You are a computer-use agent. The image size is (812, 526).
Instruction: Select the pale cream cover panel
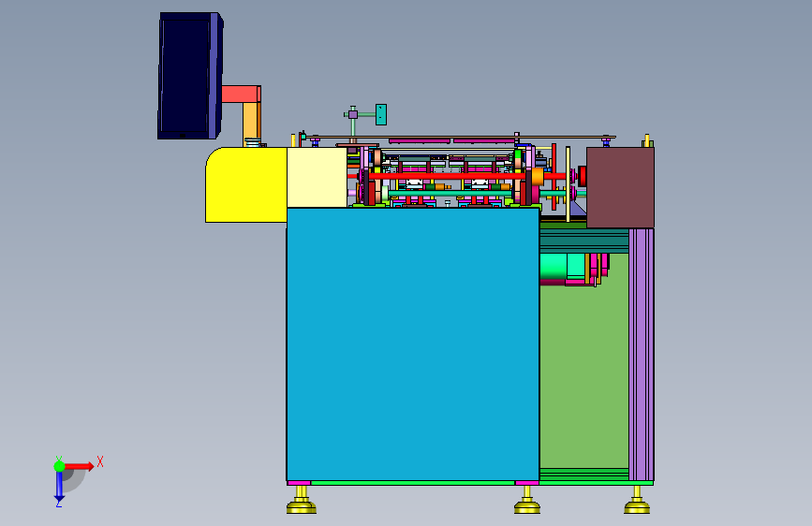(317, 178)
